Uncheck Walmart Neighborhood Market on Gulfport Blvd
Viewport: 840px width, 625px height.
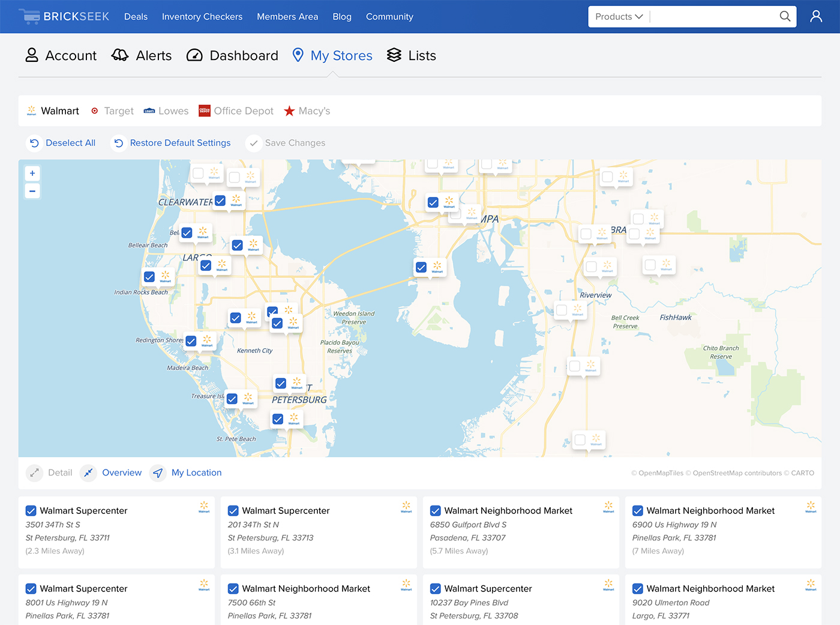[x=436, y=511]
